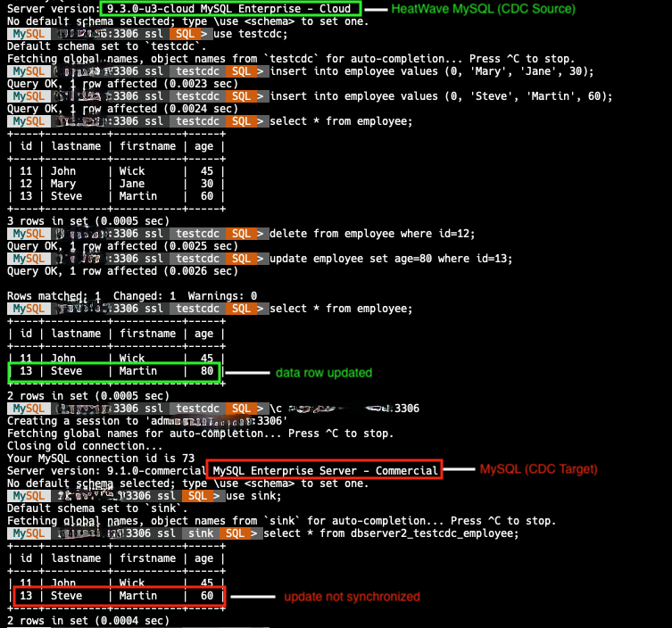Click 'Fetching global names, object names from `sink`' line

coord(281,521)
